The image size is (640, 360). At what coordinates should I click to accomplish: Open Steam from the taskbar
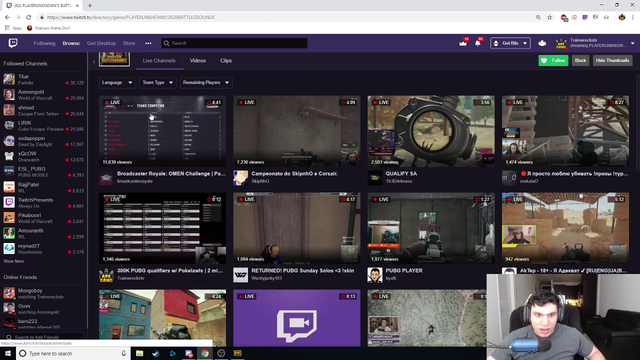[156, 353]
